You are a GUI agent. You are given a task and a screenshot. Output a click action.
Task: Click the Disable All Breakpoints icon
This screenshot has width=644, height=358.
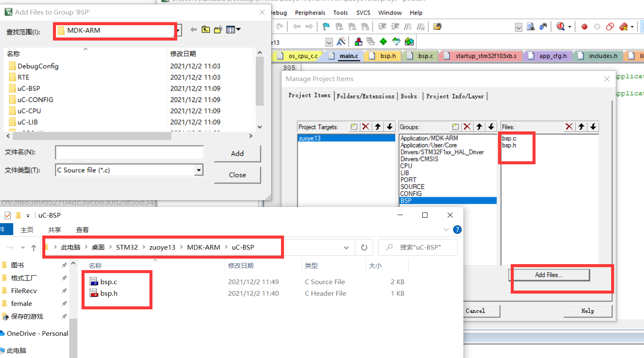pyautogui.click(x=610, y=26)
